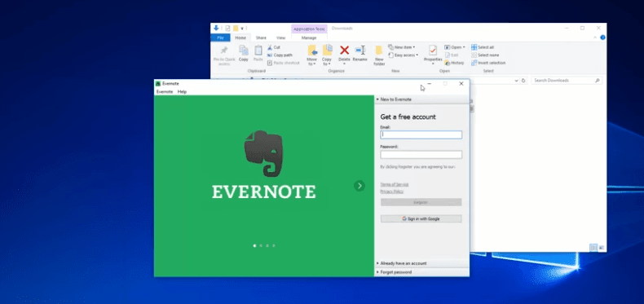Switch to the View tab in Explorer

(280, 37)
